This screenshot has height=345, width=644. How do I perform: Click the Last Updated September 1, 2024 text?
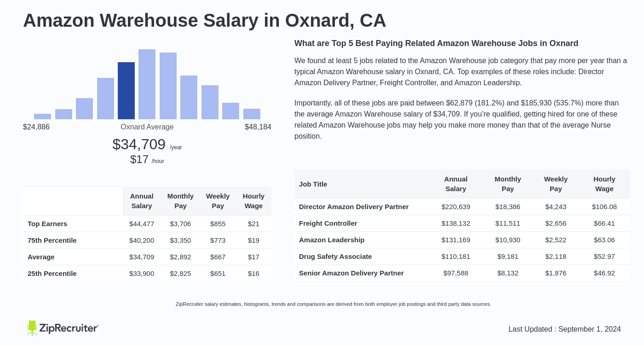[564, 329]
